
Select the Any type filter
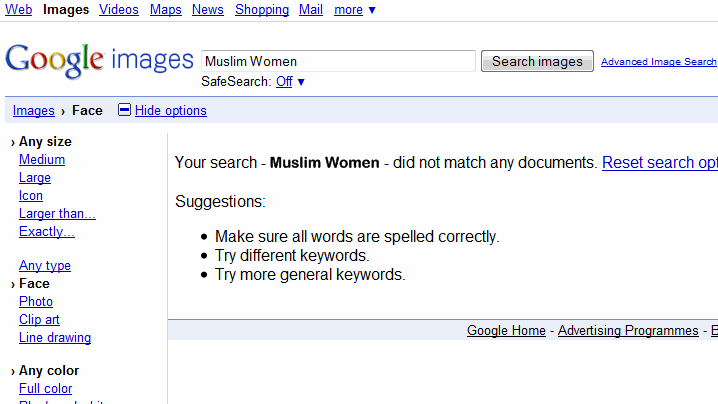[x=45, y=266]
